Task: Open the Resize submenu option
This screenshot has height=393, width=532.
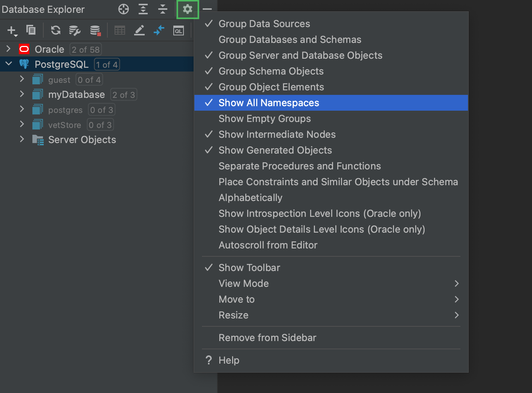Action: (x=234, y=315)
